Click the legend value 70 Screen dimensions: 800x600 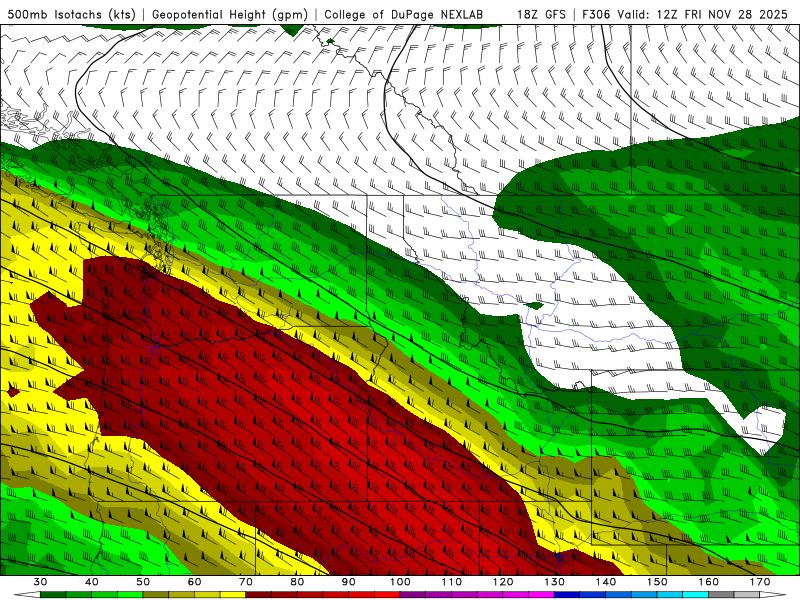(x=246, y=582)
